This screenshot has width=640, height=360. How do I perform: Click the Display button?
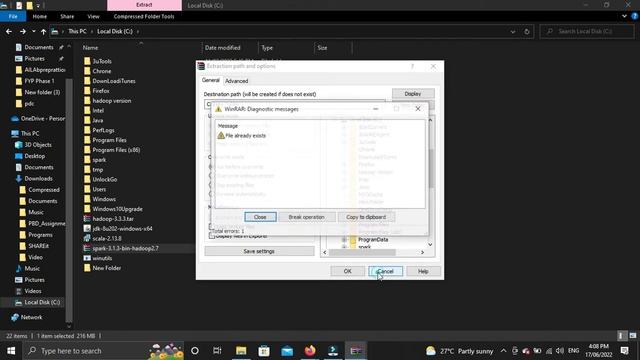(413, 94)
